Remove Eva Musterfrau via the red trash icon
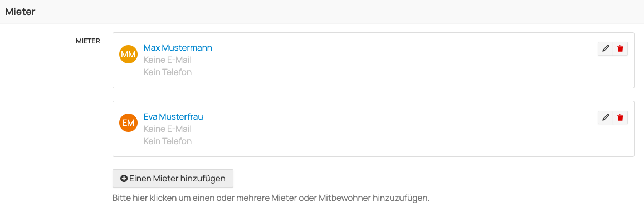The image size is (644, 212). (x=620, y=117)
